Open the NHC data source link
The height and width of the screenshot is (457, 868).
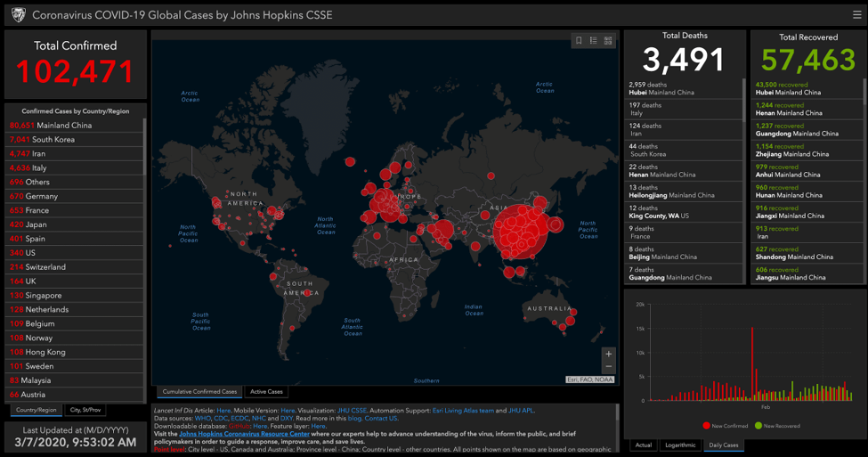[258, 418]
